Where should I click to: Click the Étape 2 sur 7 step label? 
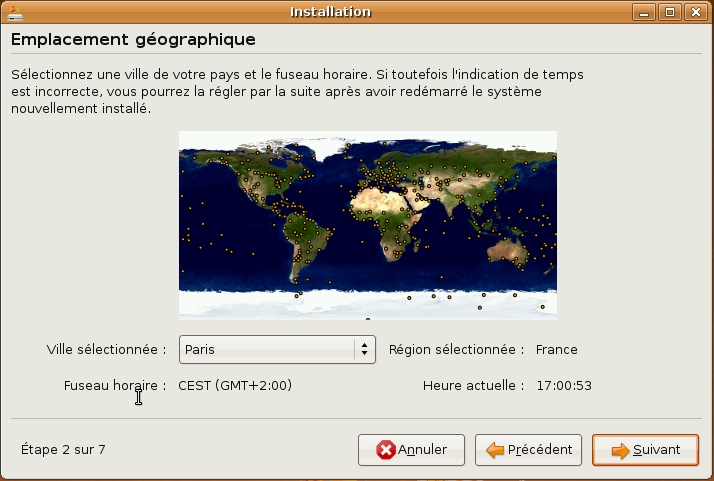(63, 450)
